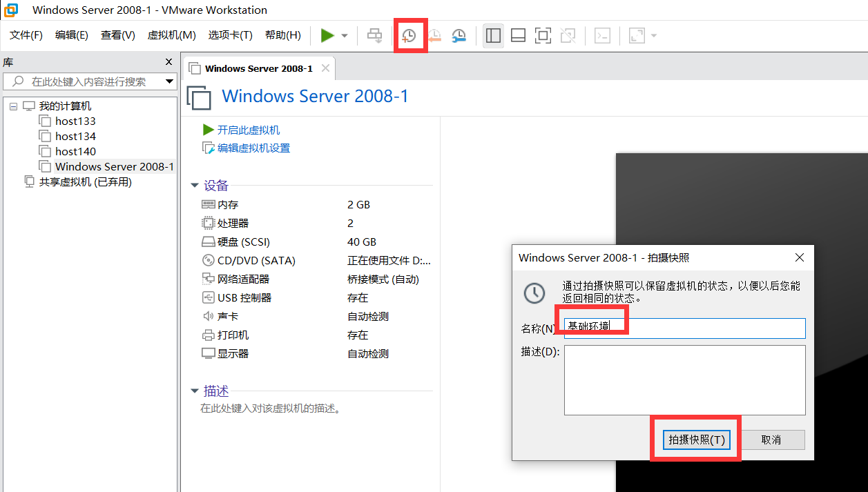Collapse the 描述 section
The height and width of the screenshot is (492, 868).
(195, 391)
